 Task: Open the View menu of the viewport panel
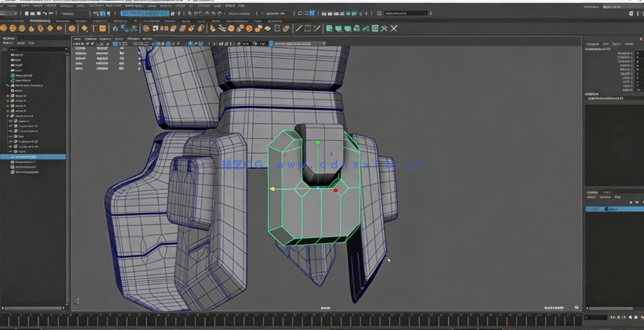pyautogui.click(x=78, y=39)
